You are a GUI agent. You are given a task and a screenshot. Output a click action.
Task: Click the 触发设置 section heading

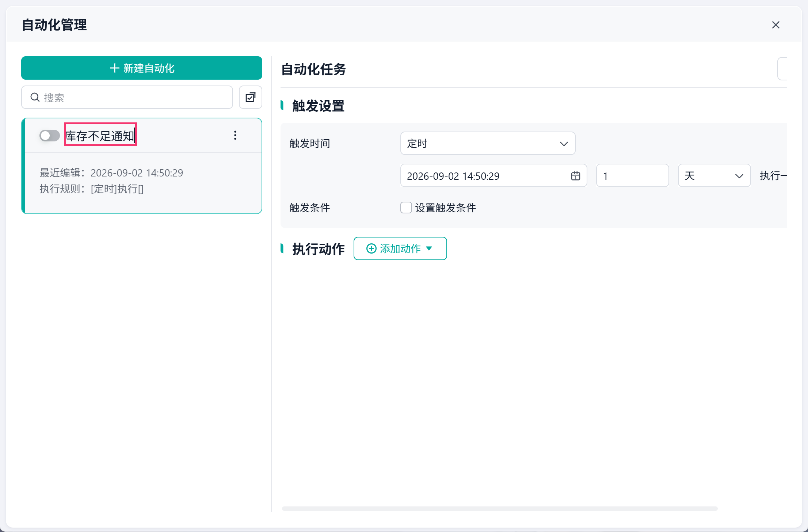point(318,106)
